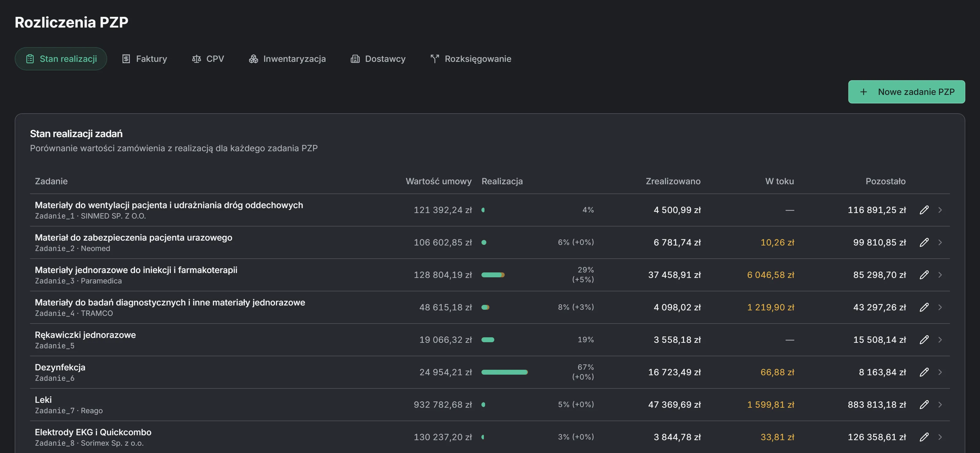
Task: Select the Stan realizacji tab
Action: 61,59
